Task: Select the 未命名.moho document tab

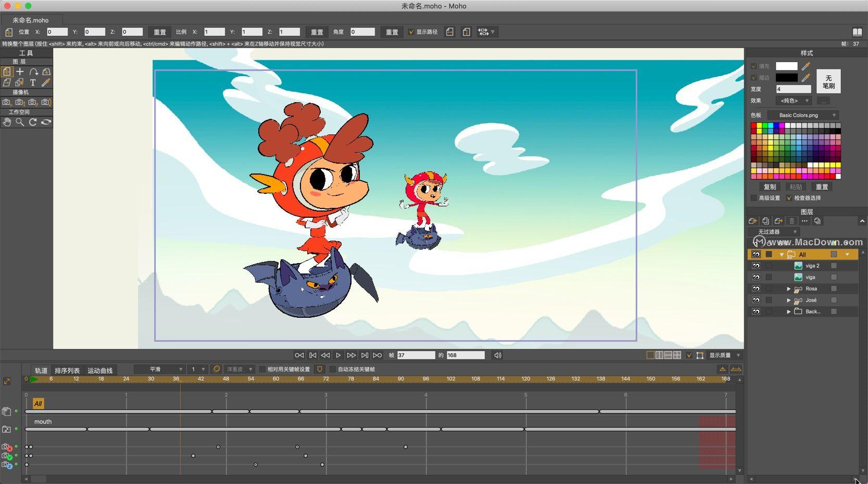Action: 31,20
